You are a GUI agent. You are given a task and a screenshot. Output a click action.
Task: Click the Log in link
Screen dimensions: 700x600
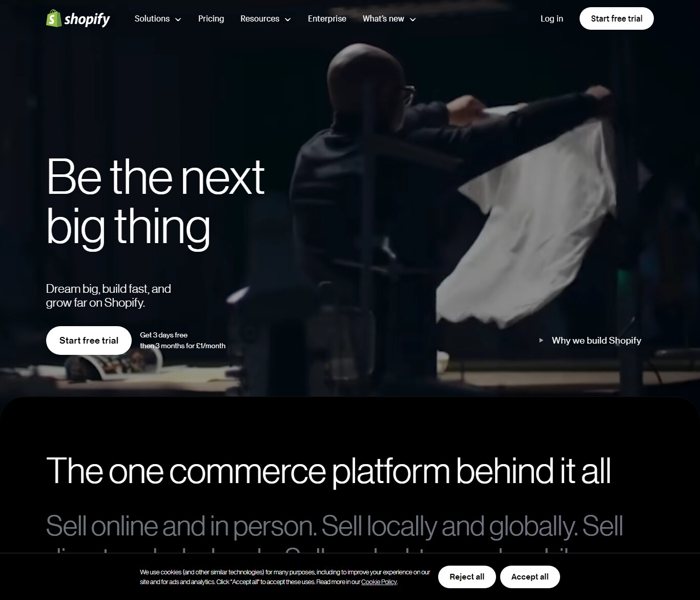552,18
